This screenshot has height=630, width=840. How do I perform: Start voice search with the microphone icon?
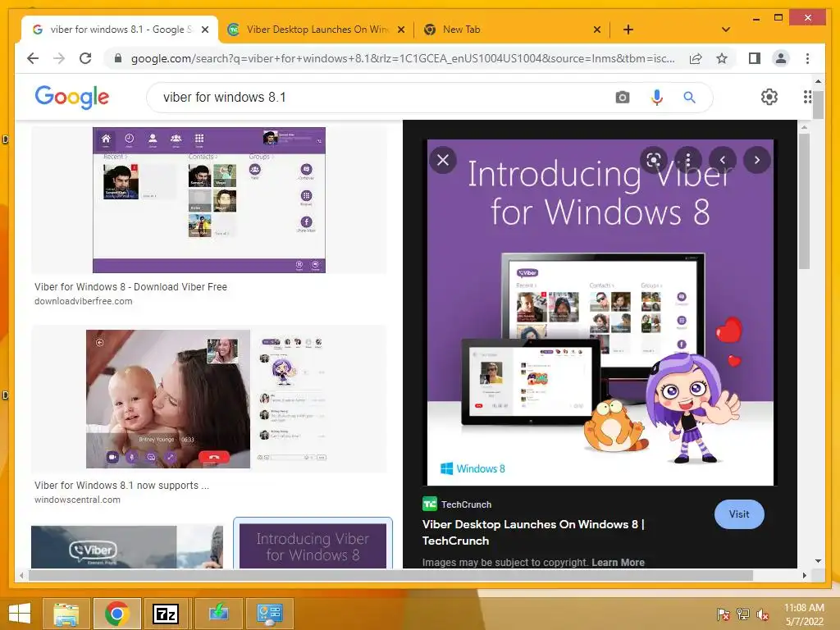pyautogui.click(x=657, y=98)
